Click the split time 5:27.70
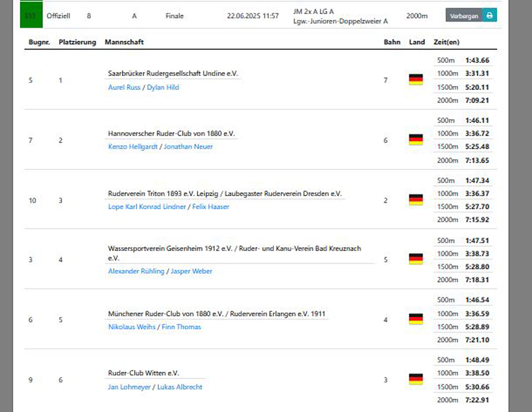 pos(477,206)
